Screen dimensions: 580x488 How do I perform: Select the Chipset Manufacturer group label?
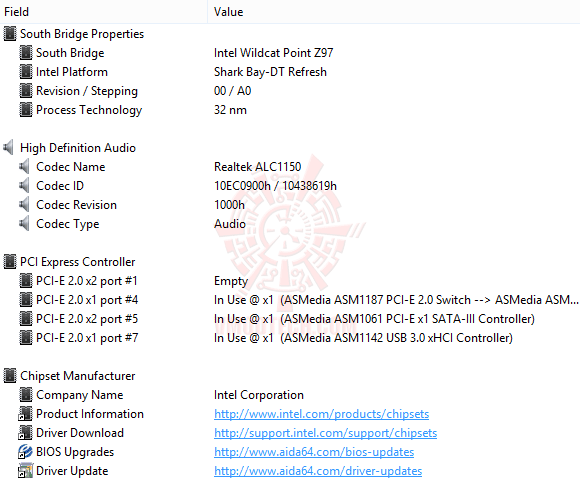[78, 376]
